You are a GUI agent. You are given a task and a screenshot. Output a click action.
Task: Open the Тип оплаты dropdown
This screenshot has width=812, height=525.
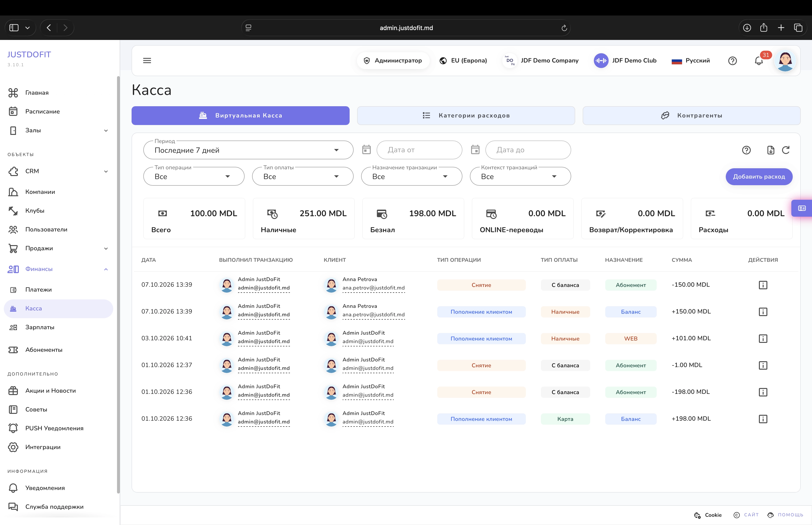click(303, 176)
